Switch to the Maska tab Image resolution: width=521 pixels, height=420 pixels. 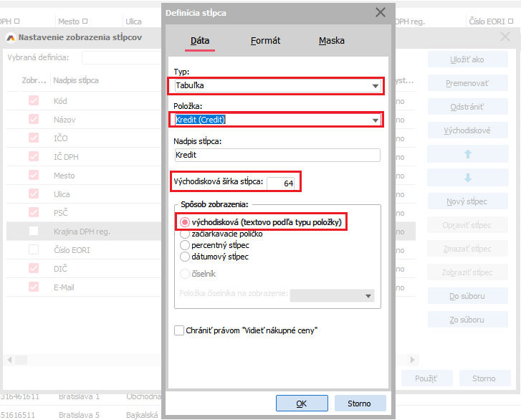point(332,41)
